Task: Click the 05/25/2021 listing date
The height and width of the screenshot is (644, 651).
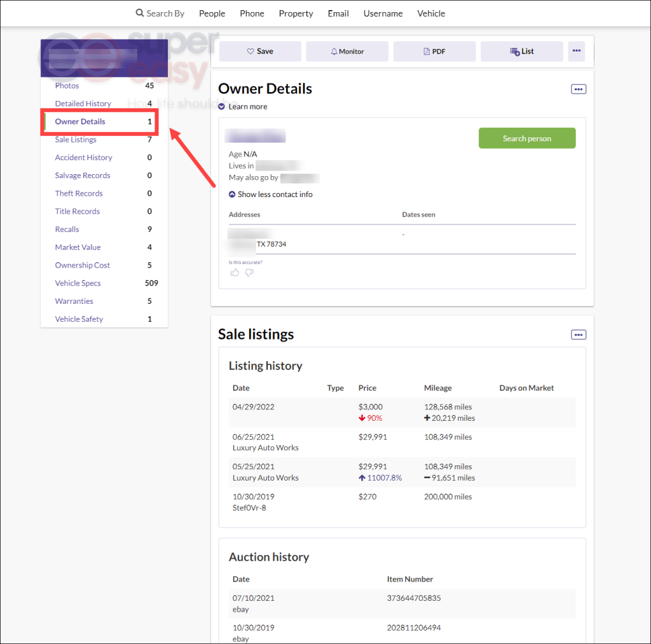Action: coord(253,467)
